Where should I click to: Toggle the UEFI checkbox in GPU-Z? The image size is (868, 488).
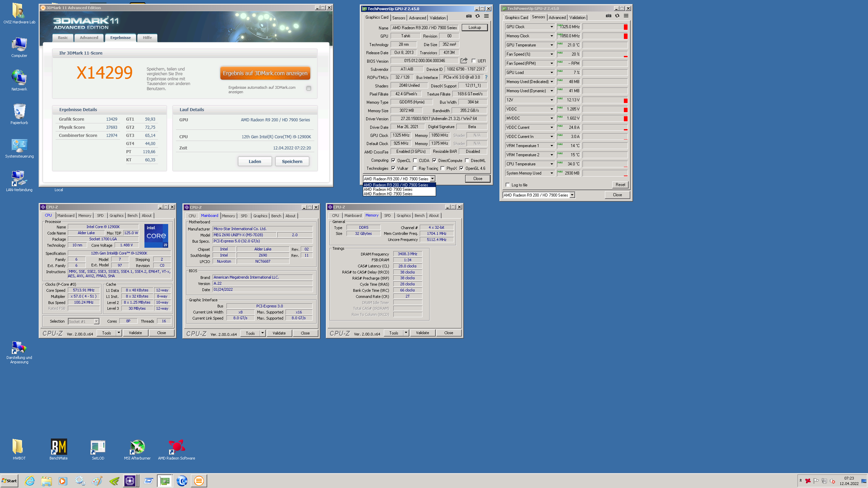pyautogui.click(x=474, y=61)
